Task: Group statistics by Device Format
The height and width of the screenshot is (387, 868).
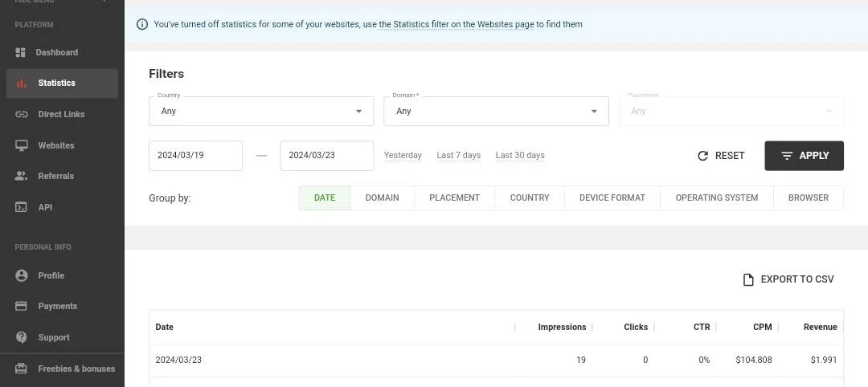Action: point(612,198)
